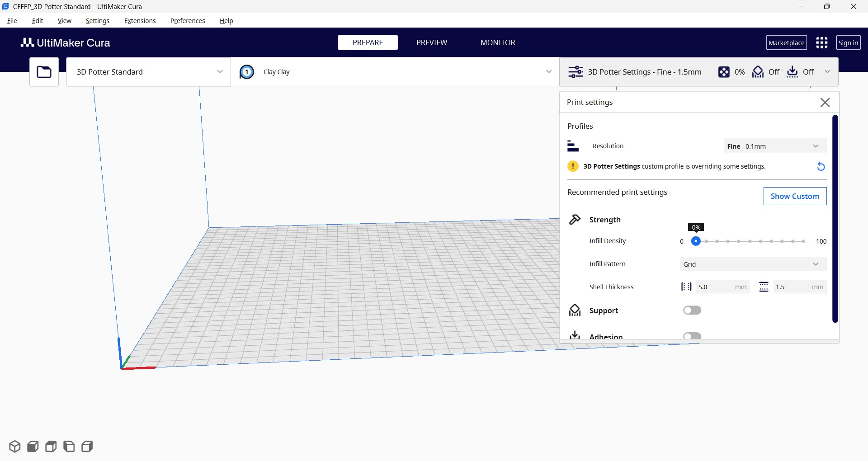
Task: Click the Adhesion section icon in panel
Action: [575, 335]
